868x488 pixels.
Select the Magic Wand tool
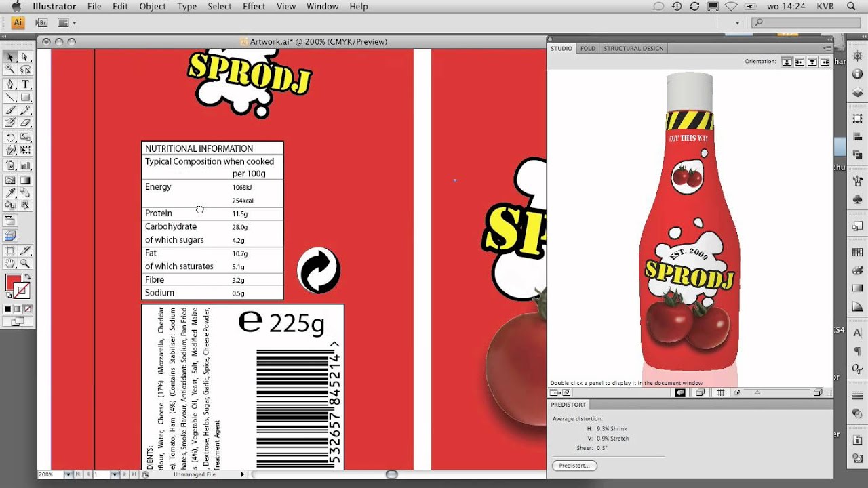tap(10, 69)
